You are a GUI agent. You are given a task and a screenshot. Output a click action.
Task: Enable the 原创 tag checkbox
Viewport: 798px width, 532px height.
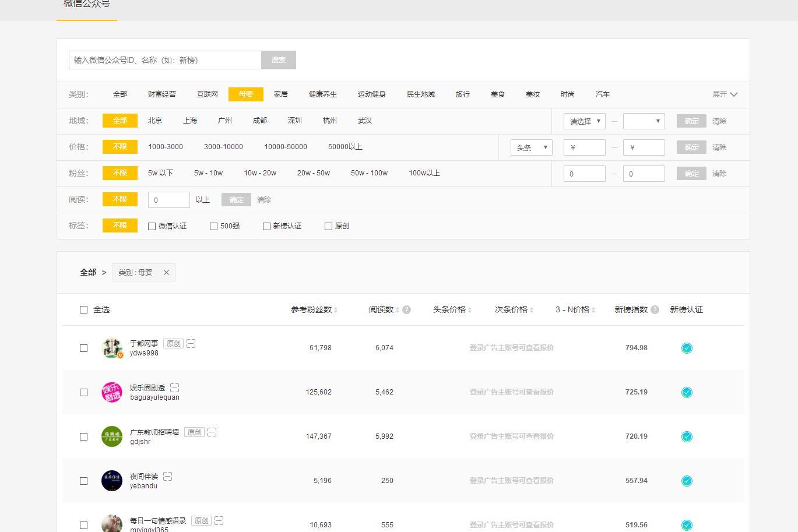tap(328, 226)
